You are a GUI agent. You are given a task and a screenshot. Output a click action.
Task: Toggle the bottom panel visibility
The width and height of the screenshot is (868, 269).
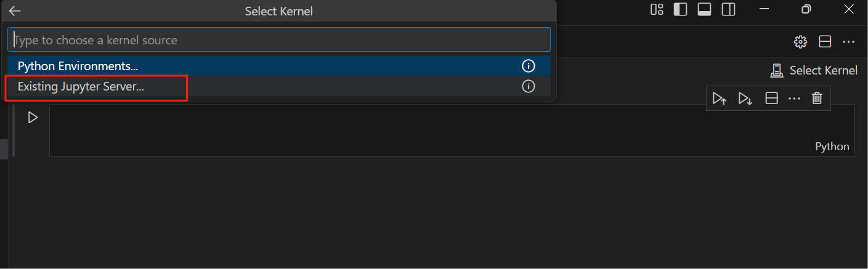click(x=704, y=9)
